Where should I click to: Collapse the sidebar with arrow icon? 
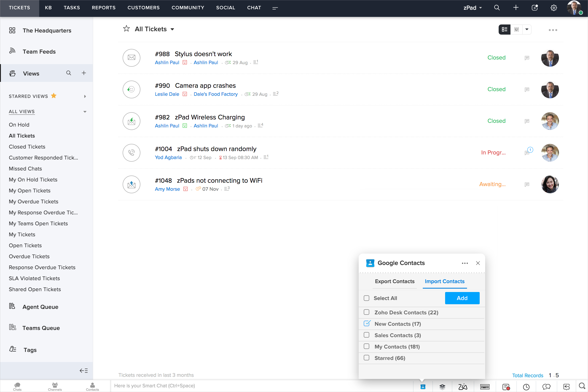tap(84, 370)
